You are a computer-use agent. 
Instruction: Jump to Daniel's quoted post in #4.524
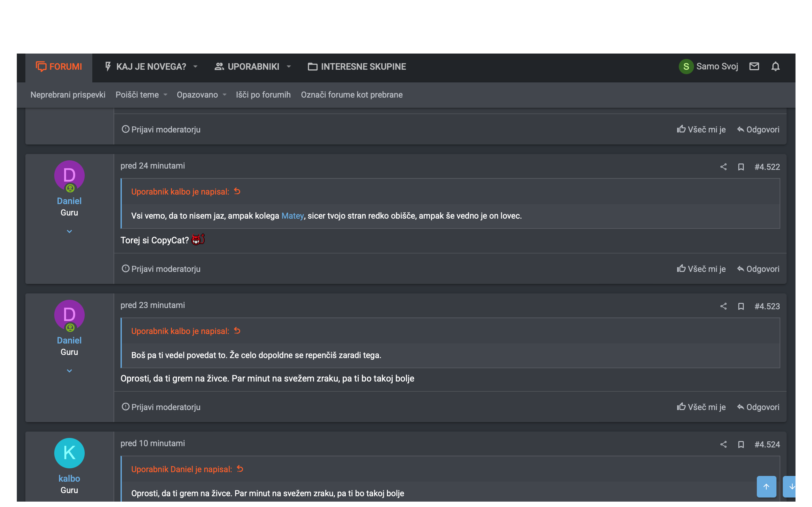(x=240, y=469)
